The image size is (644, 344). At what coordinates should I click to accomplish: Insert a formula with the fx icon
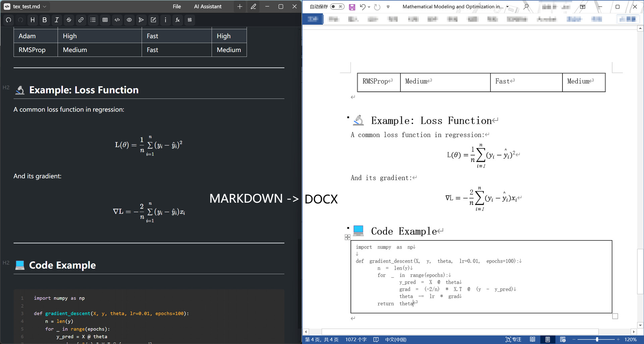coord(177,20)
